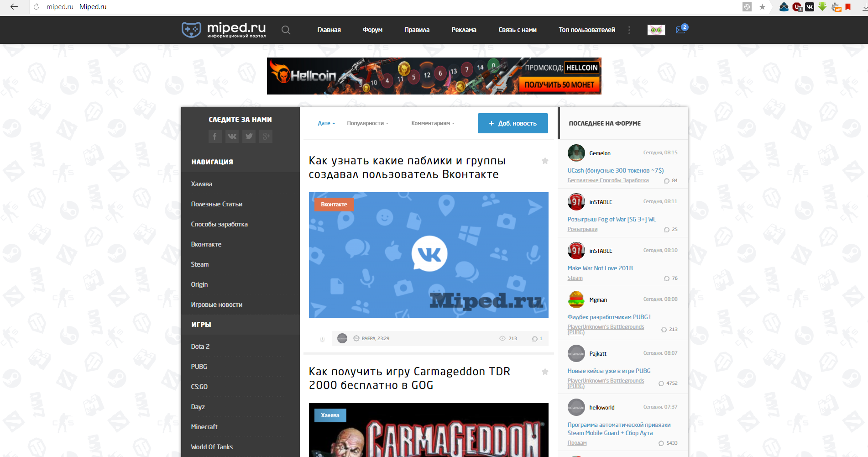Open article about Вконтакте паблики и группы
Viewport: 868px width, 457px height.
point(407,168)
